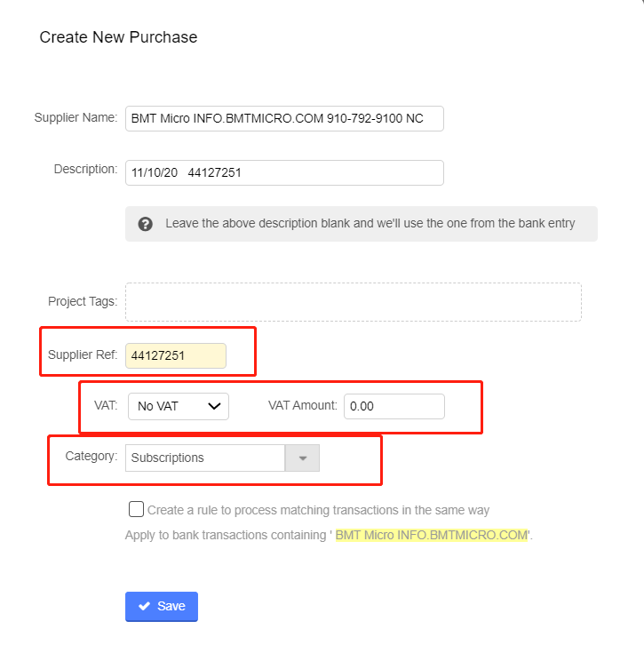Click the Supplier Ref field with 44127251
This screenshot has width=644, height=653.
176,355
